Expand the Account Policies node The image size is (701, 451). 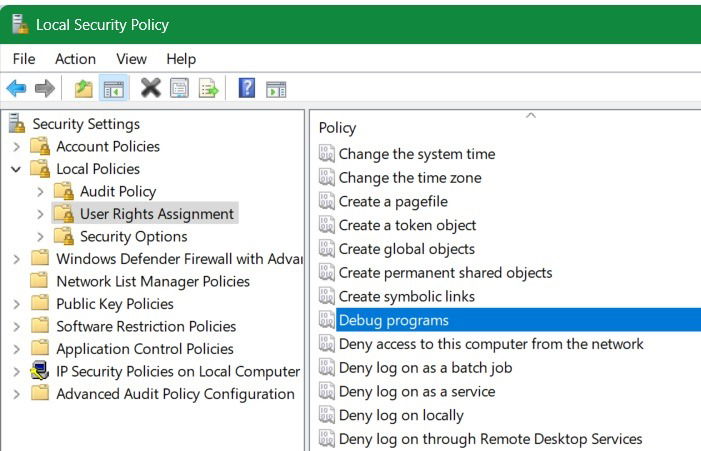[17, 147]
